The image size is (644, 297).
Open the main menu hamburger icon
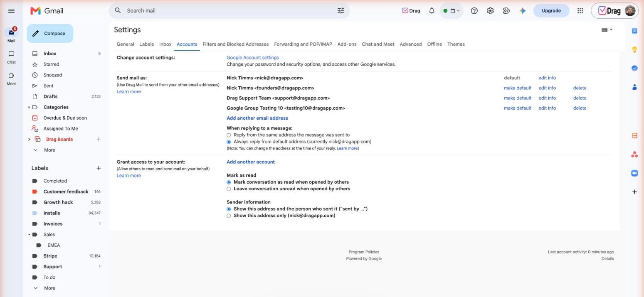coord(11,11)
